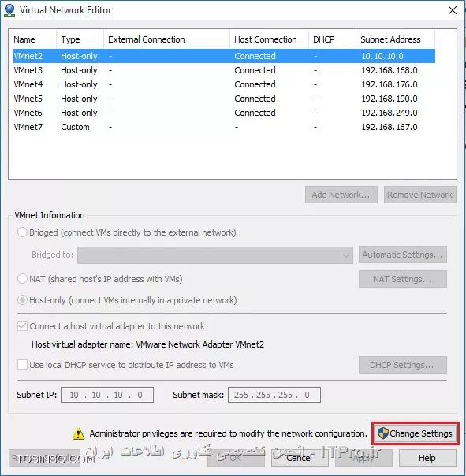
Task: Close the Virtual Network Editor window
Action: click(x=453, y=10)
